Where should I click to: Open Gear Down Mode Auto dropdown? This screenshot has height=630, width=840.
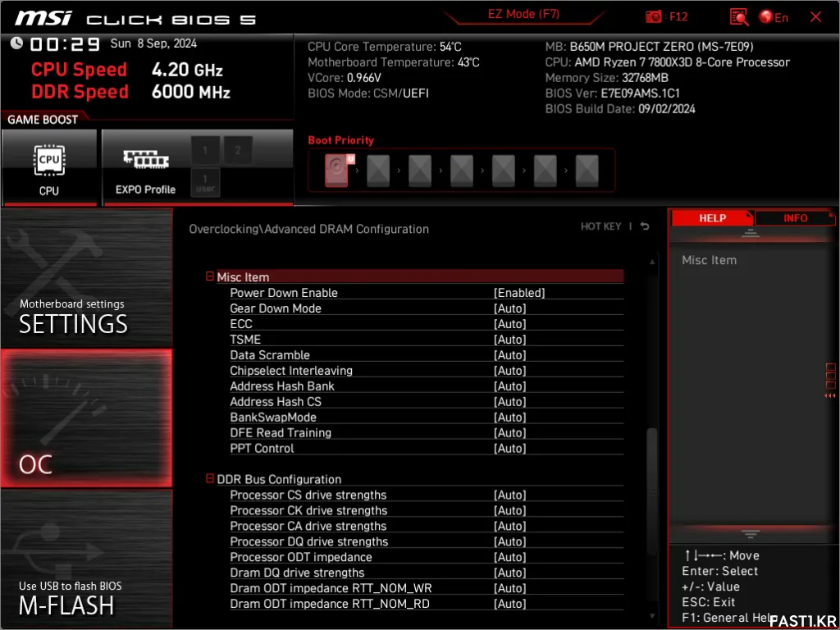[x=509, y=308]
